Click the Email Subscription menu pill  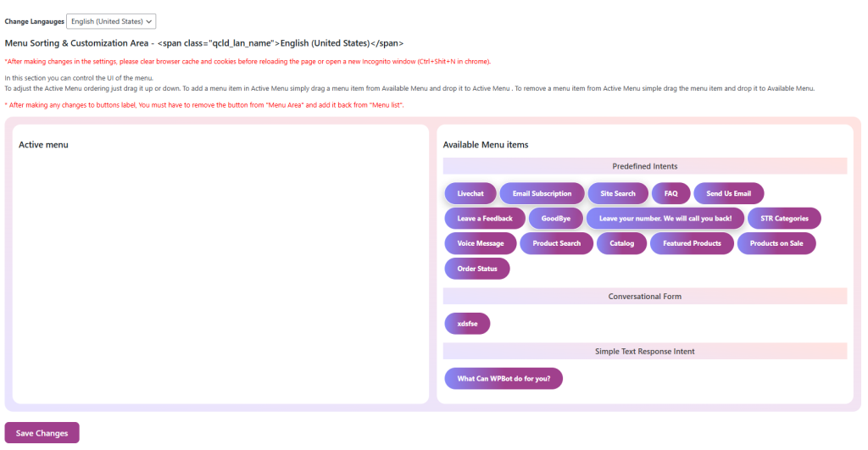click(542, 193)
